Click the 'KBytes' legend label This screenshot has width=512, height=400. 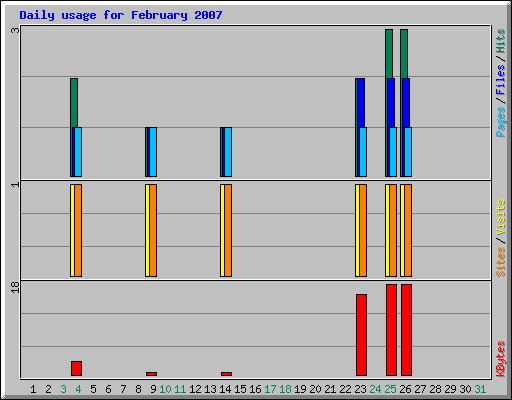point(500,359)
